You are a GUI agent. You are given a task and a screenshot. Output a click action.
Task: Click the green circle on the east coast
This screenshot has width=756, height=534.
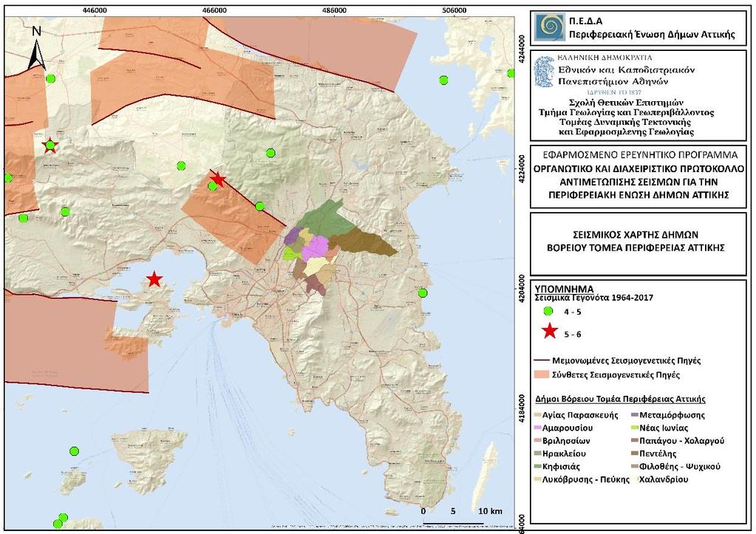coord(423,292)
